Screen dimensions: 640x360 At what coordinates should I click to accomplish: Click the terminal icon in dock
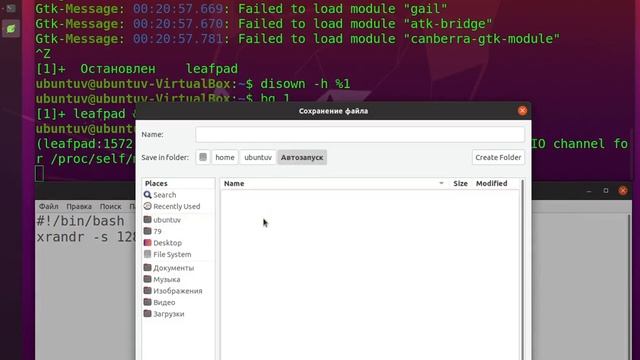pyautogui.click(x=11, y=8)
